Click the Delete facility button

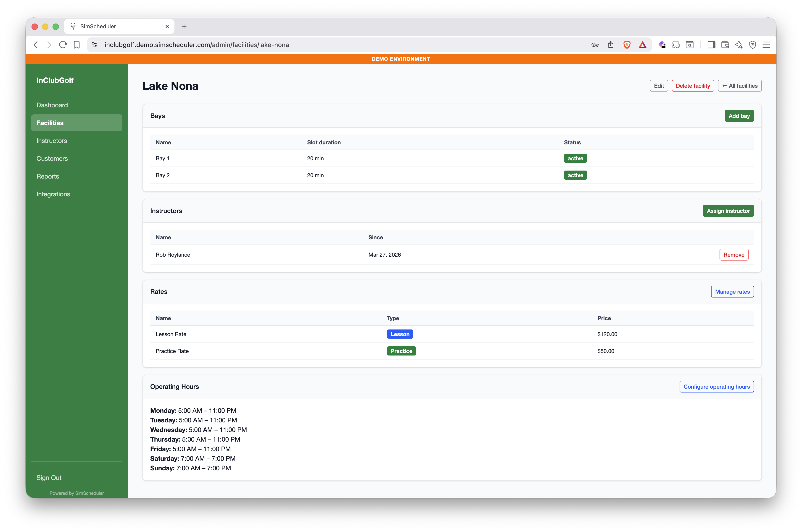point(692,86)
